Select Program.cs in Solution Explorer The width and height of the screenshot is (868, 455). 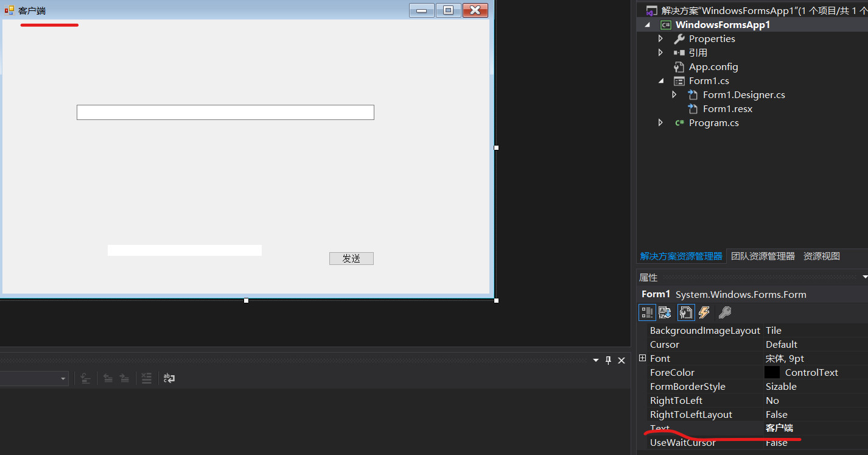[x=713, y=122]
